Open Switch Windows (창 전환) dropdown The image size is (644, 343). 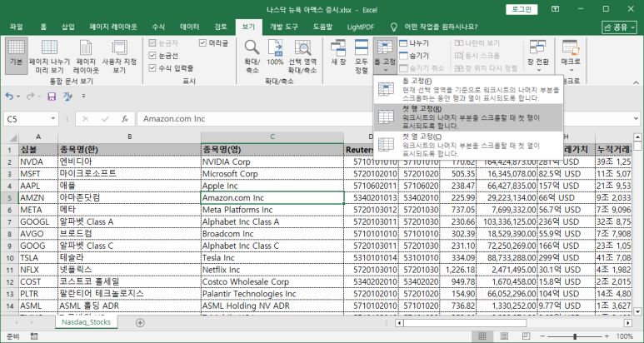(x=537, y=56)
